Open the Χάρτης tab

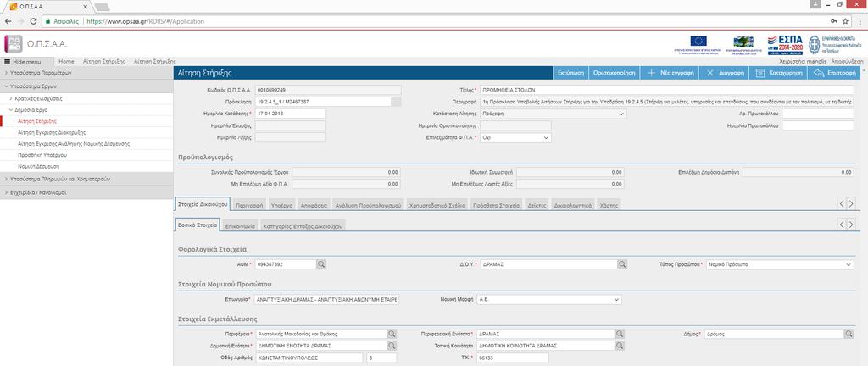[x=609, y=205]
